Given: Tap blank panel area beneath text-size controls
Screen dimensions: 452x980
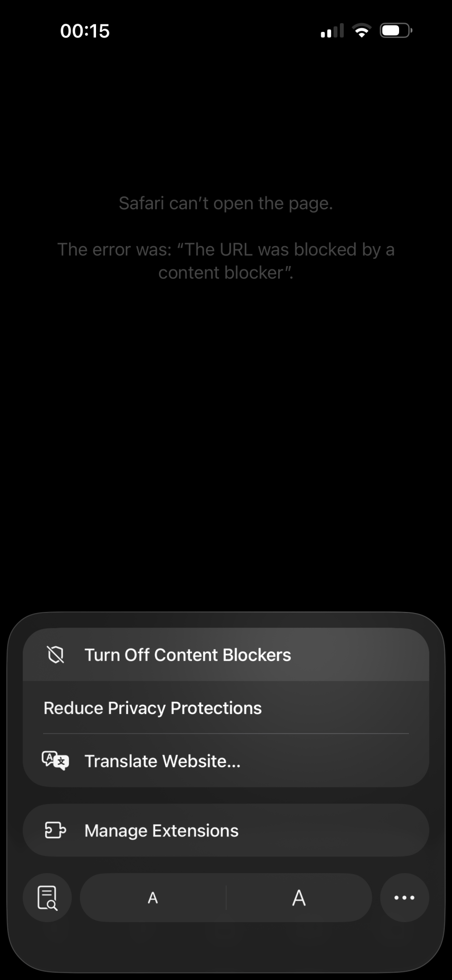Looking at the screenshot, I should [226, 946].
